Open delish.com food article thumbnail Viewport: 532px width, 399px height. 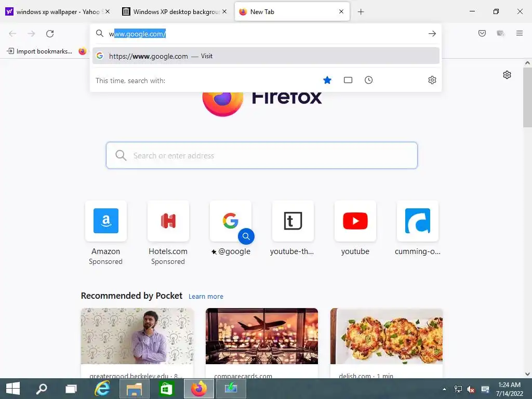click(387, 336)
